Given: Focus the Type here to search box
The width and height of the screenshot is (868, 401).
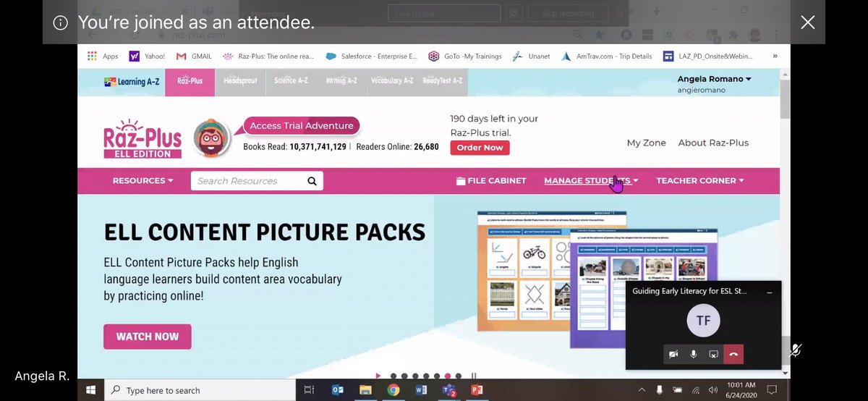Looking at the screenshot, I should [200, 390].
